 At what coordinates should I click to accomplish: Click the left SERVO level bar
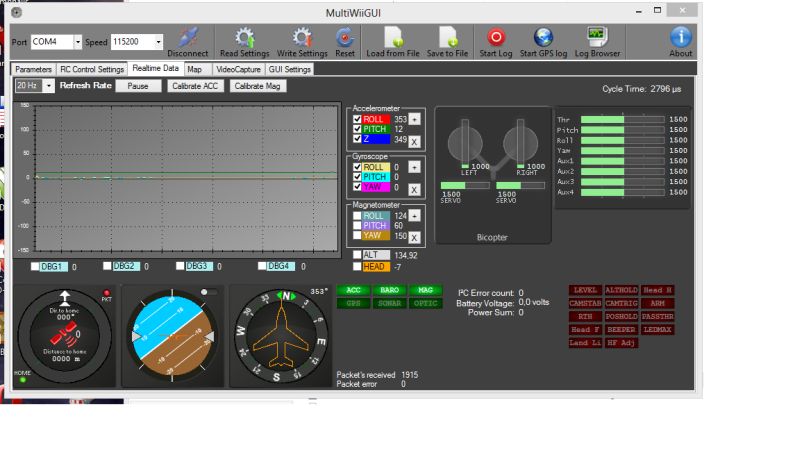[465, 185]
